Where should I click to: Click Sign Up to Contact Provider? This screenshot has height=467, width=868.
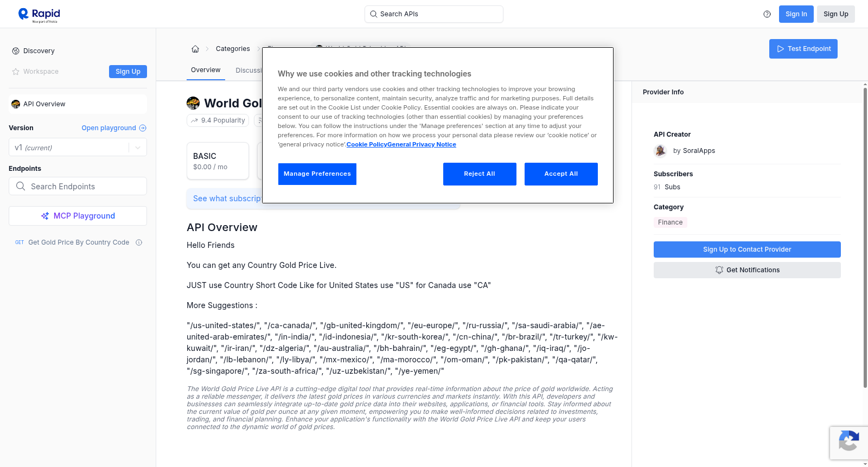[x=747, y=250]
